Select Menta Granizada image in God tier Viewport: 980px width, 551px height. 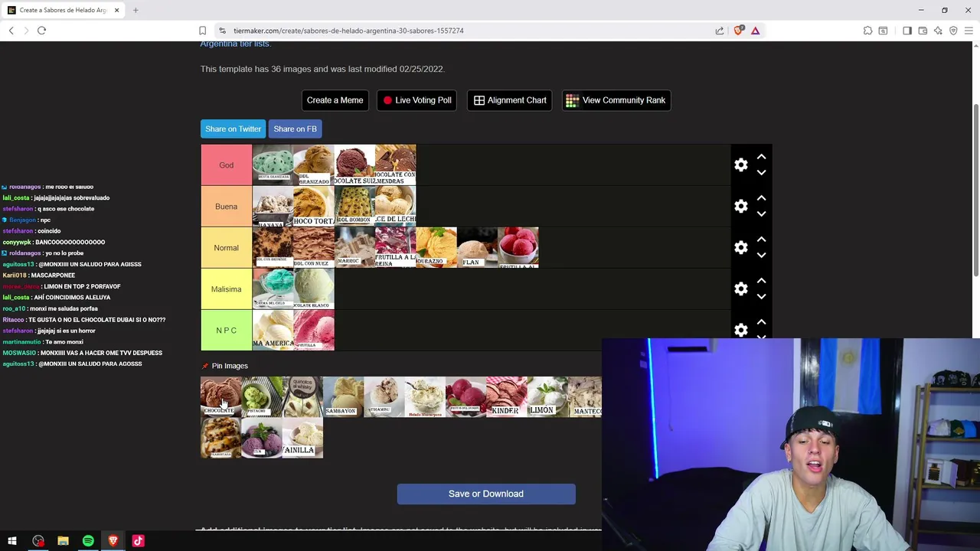[273, 165]
